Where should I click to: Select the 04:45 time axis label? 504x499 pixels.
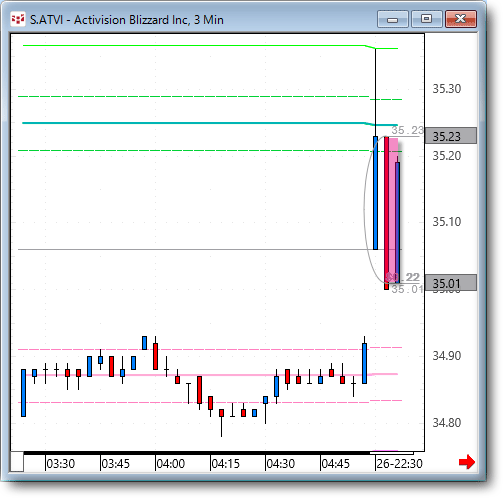336,464
